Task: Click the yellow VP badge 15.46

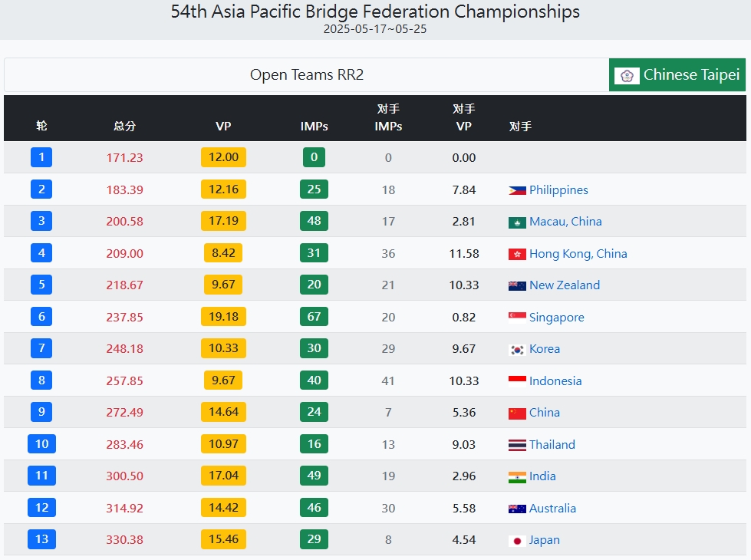Action: point(224,539)
